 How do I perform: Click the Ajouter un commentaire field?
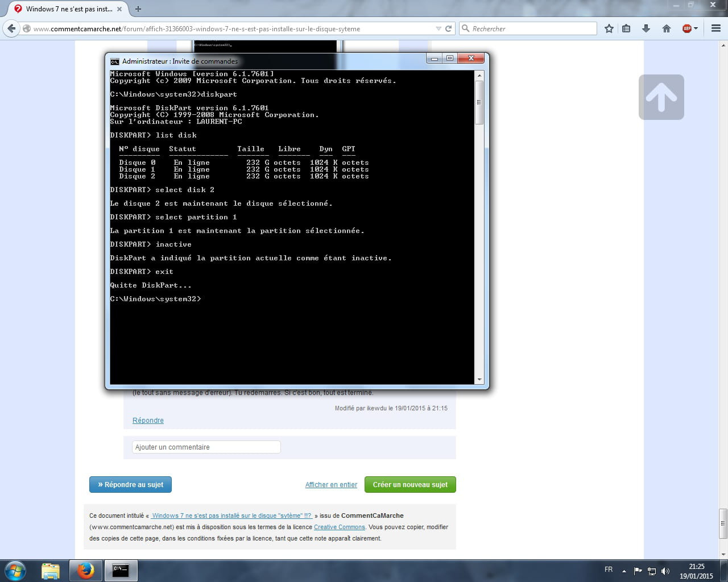click(x=206, y=447)
